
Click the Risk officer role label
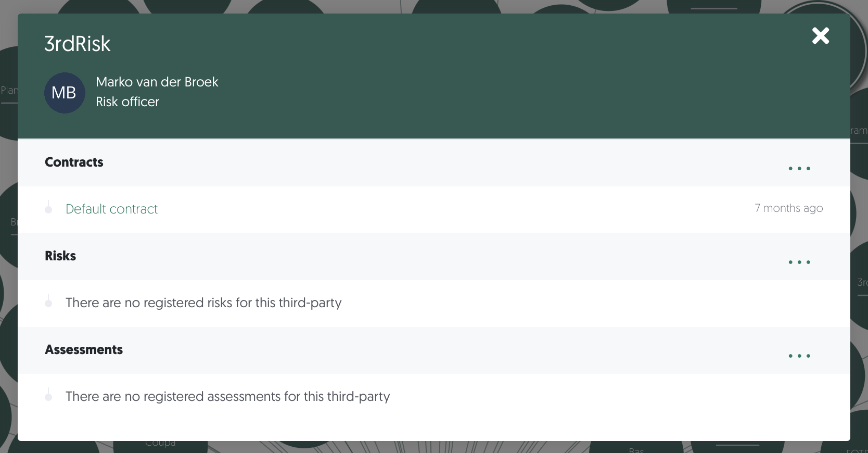[x=127, y=102]
